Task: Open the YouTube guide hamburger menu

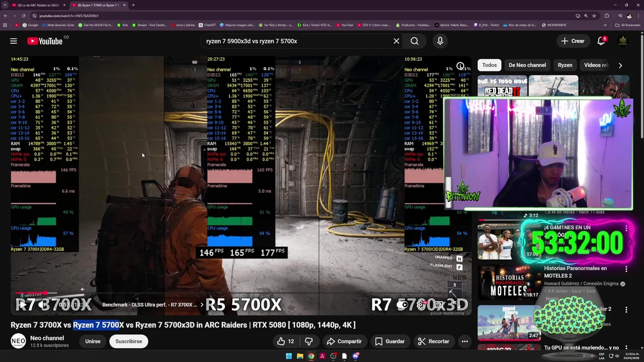Action: [14, 41]
